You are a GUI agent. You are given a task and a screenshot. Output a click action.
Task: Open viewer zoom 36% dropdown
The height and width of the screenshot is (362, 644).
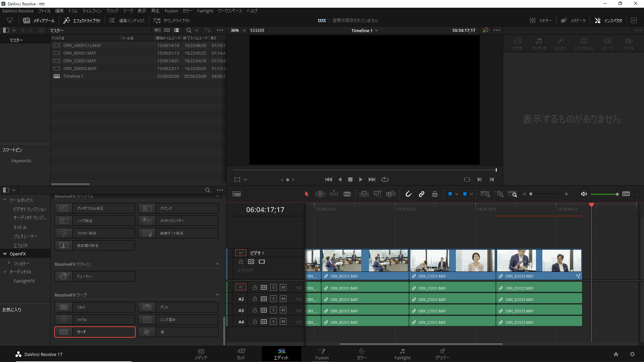[238, 31]
